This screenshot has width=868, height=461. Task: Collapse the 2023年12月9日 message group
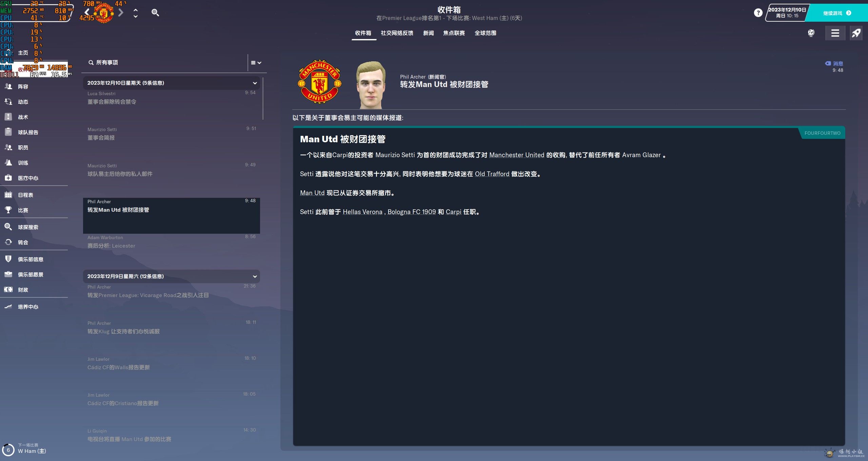pos(255,276)
